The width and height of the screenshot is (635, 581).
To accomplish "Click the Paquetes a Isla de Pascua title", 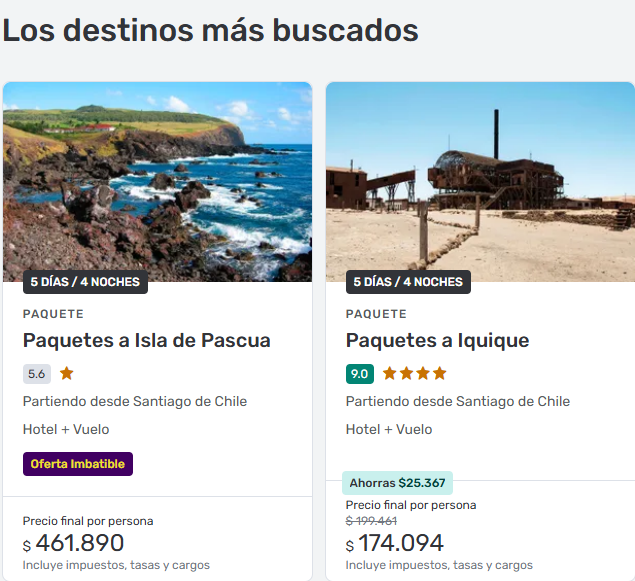I will click(x=147, y=340).
